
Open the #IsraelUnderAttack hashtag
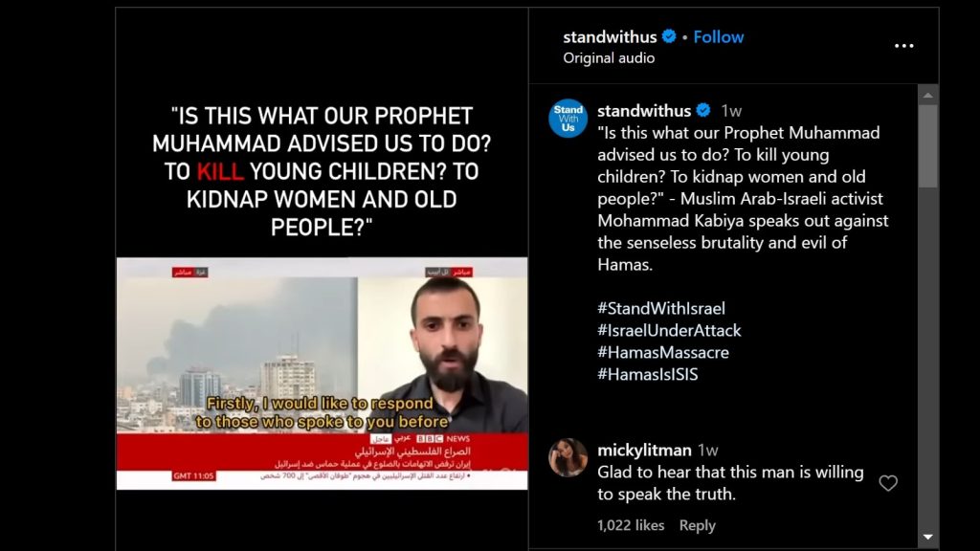coord(669,330)
